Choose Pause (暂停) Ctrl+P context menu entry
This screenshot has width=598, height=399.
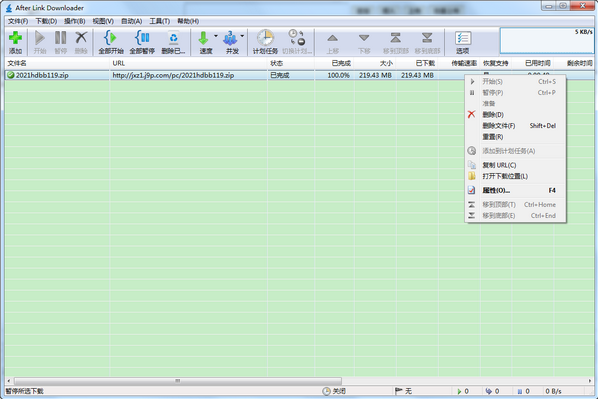click(515, 93)
